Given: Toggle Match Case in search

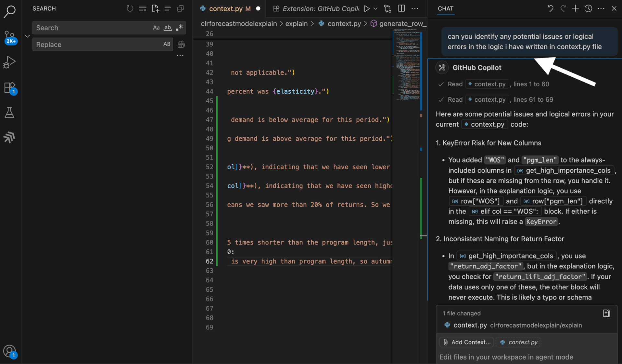Looking at the screenshot, I should 156,28.
